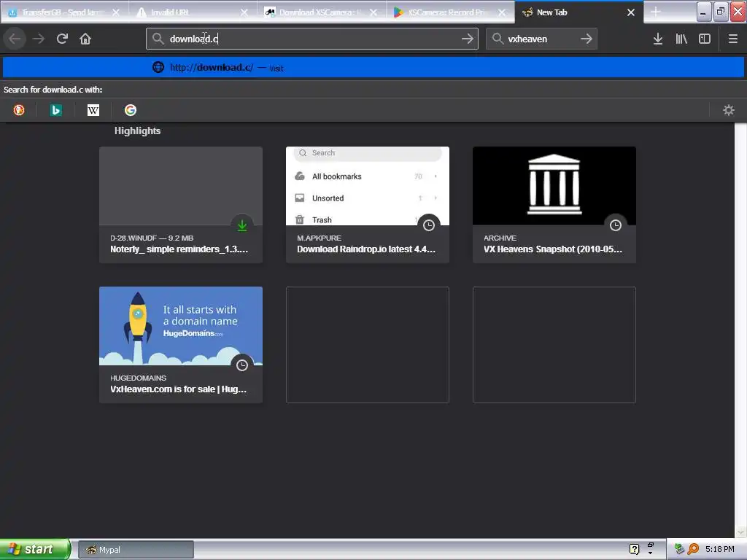The image size is (747, 560).
Task: Open the Noterly simple reminders highlight
Action: pos(181,205)
